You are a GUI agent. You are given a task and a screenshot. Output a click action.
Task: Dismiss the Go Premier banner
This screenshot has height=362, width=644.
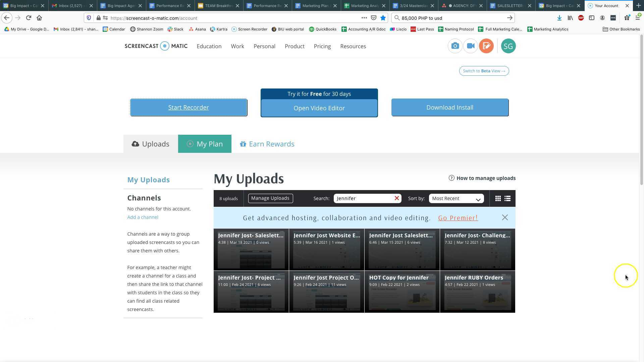click(505, 218)
